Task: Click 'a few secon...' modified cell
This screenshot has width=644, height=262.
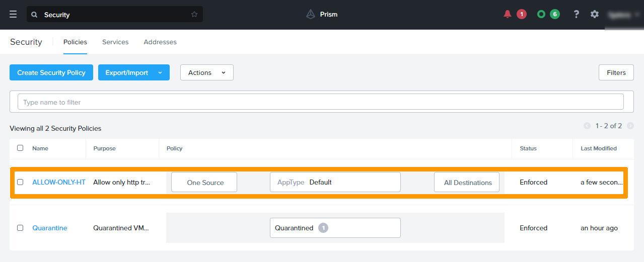Action: pyautogui.click(x=602, y=182)
